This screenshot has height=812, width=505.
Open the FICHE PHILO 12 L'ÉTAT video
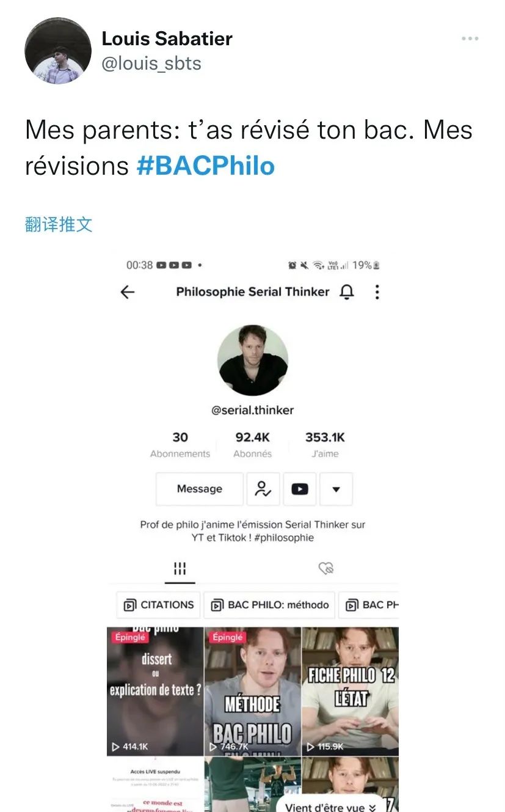tap(351, 692)
